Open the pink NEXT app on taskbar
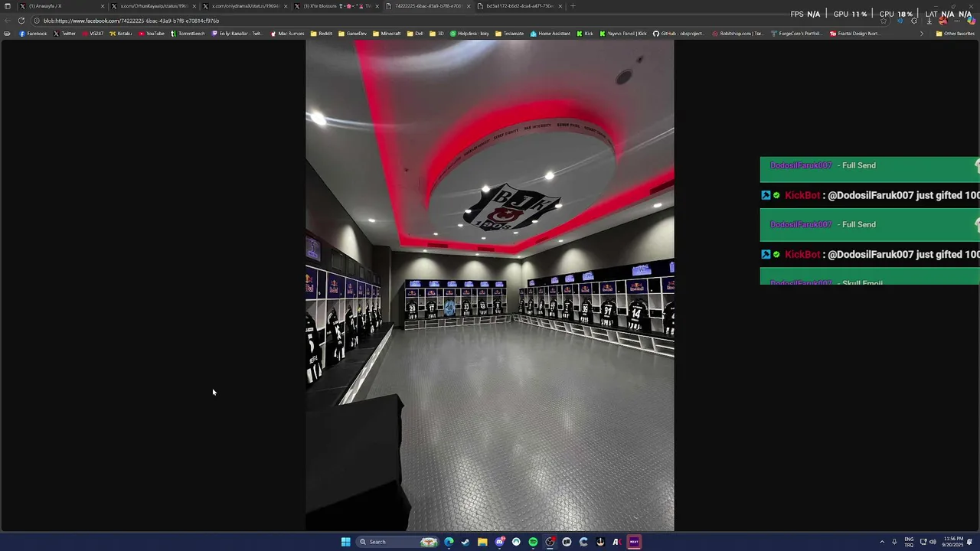Image resolution: width=980 pixels, height=551 pixels. [634, 542]
